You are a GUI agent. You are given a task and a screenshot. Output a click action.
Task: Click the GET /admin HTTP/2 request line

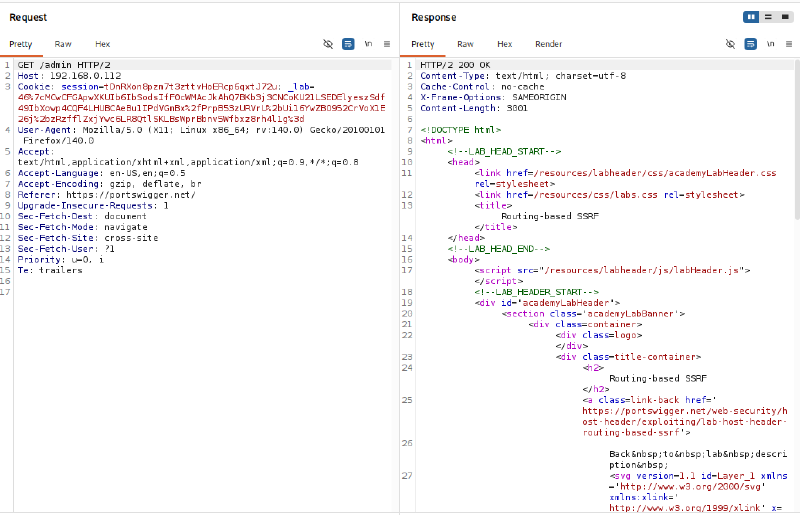click(x=64, y=65)
